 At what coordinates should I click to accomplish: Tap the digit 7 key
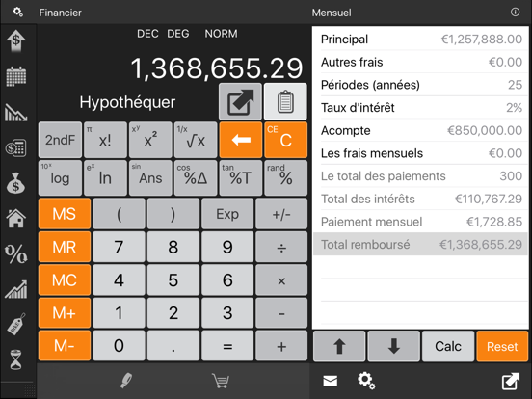click(119, 247)
